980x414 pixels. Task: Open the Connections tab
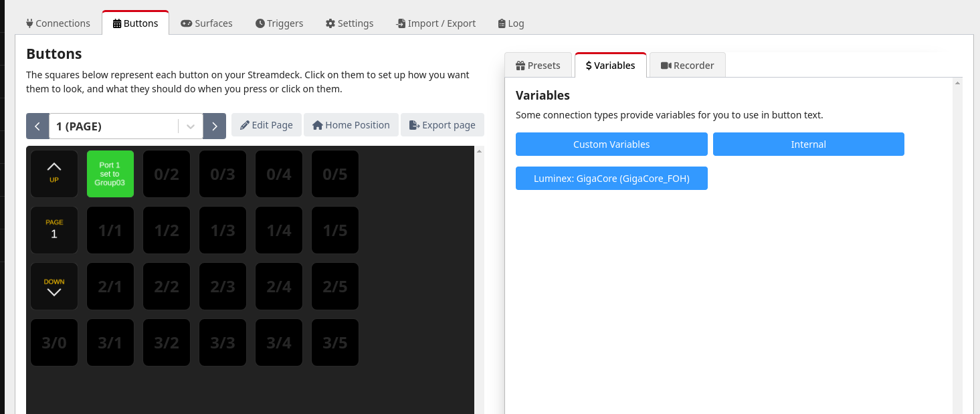click(x=58, y=23)
